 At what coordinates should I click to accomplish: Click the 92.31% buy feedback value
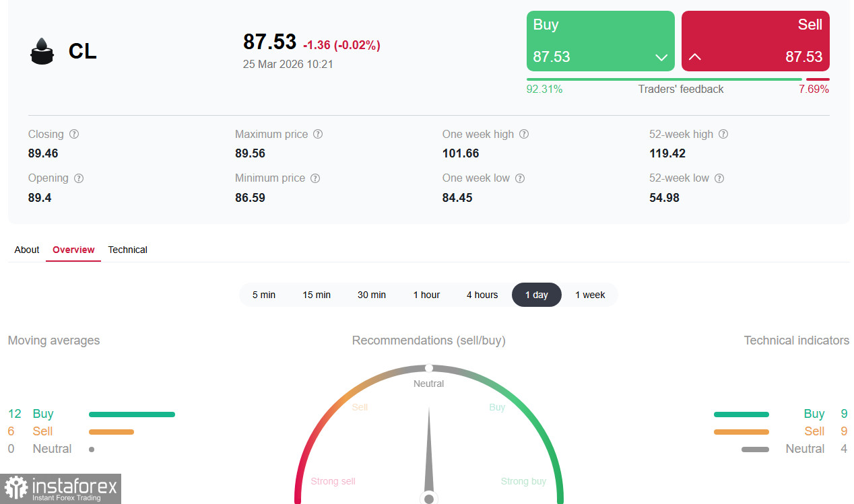544,89
